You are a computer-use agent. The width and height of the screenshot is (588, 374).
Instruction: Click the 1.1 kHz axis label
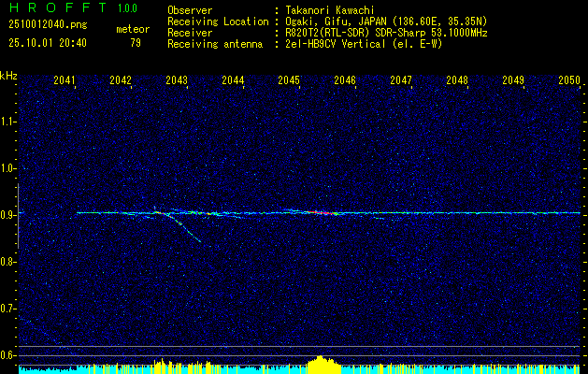point(8,122)
